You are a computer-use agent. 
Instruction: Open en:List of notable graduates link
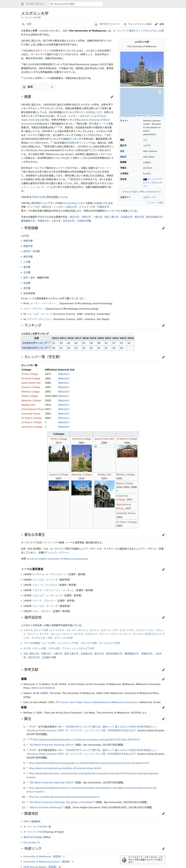pos(57,559)
